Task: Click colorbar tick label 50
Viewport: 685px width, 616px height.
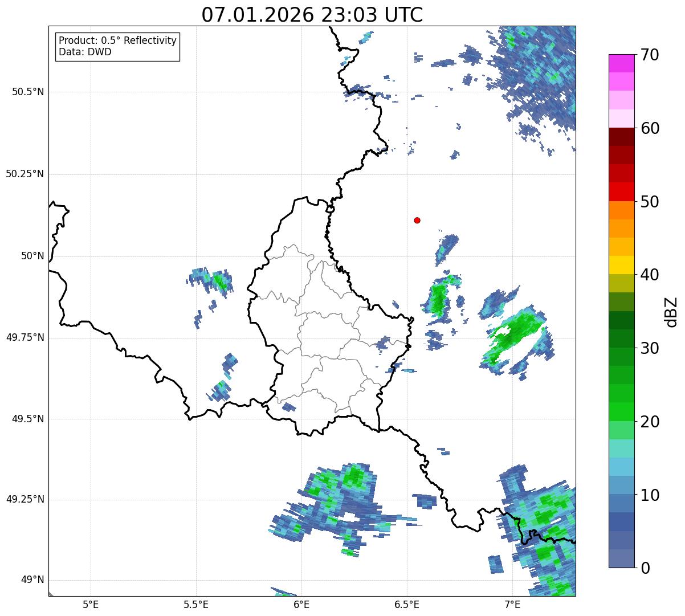Action: tap(650, 202)
